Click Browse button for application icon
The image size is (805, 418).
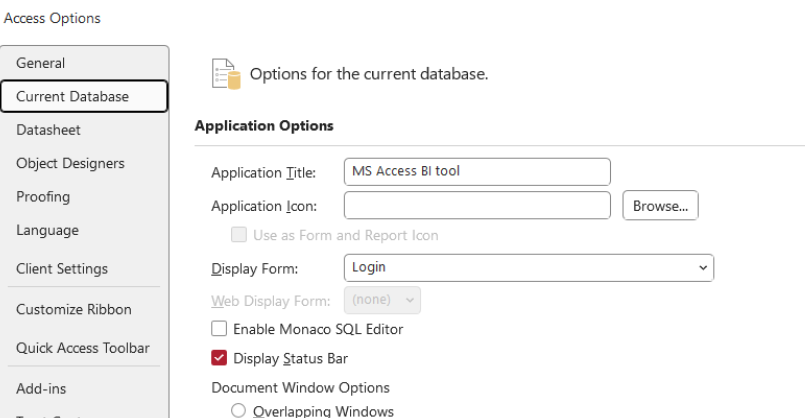tap(660, 206)
